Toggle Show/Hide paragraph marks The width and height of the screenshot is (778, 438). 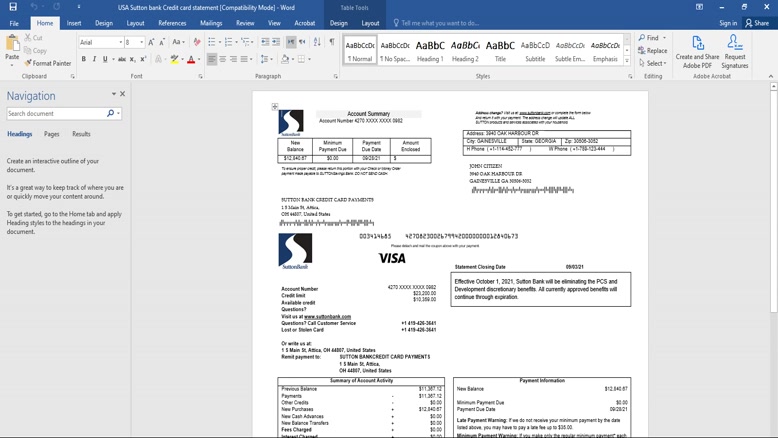pos(332,42)
